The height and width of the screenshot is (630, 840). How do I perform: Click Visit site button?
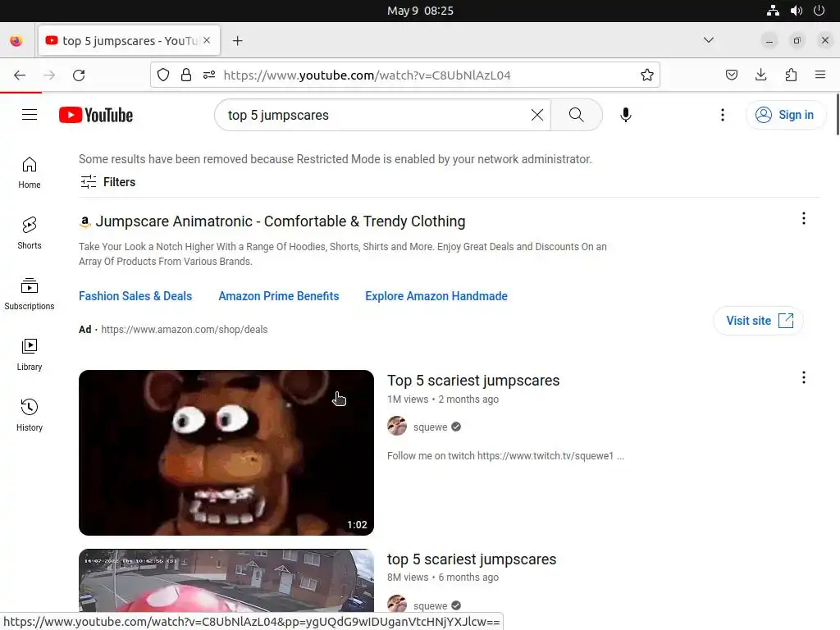(x=758, y=321)
